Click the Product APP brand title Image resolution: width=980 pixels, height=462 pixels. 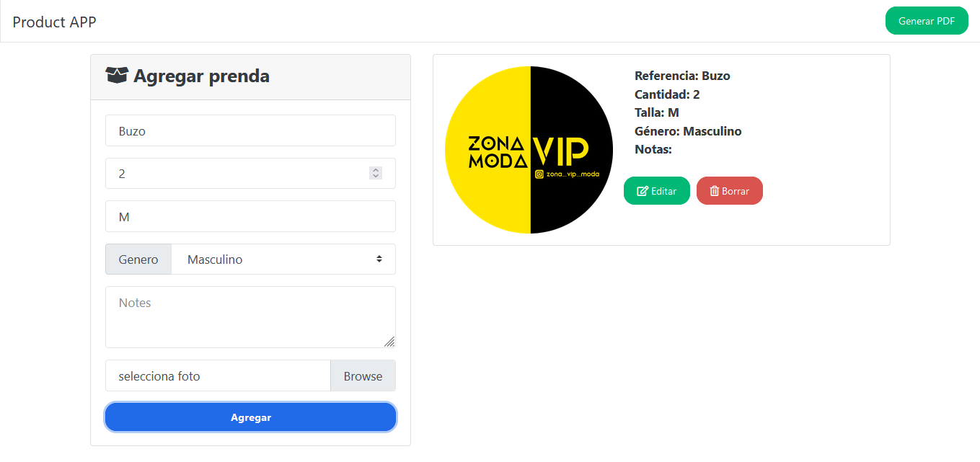click(x=54, y=22)
